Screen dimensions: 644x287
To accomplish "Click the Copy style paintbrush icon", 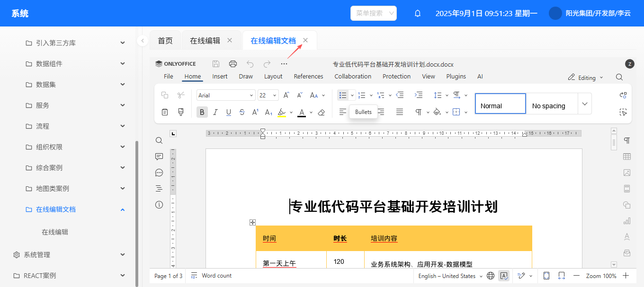I will click(181, 112).
